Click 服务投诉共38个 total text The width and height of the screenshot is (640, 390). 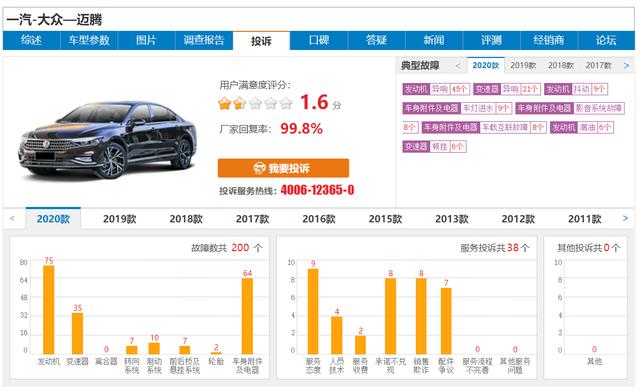click(495, 248)
